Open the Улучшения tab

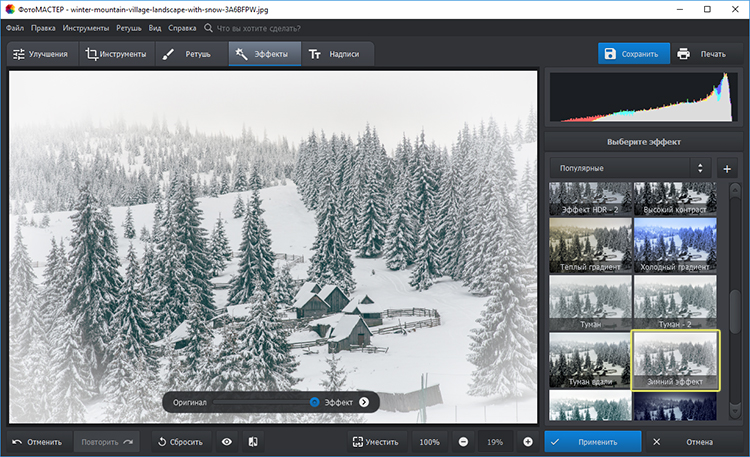pos(41,54)
